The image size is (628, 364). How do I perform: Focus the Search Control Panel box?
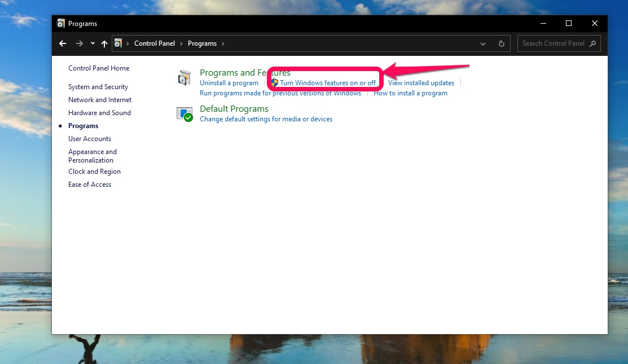pos(559,43)
